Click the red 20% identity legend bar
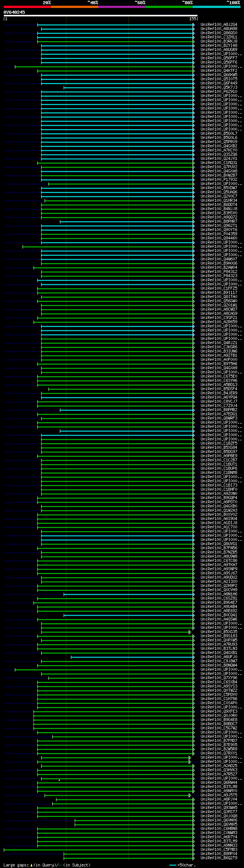This screenshot has width=244, height=868. (27, 7)
